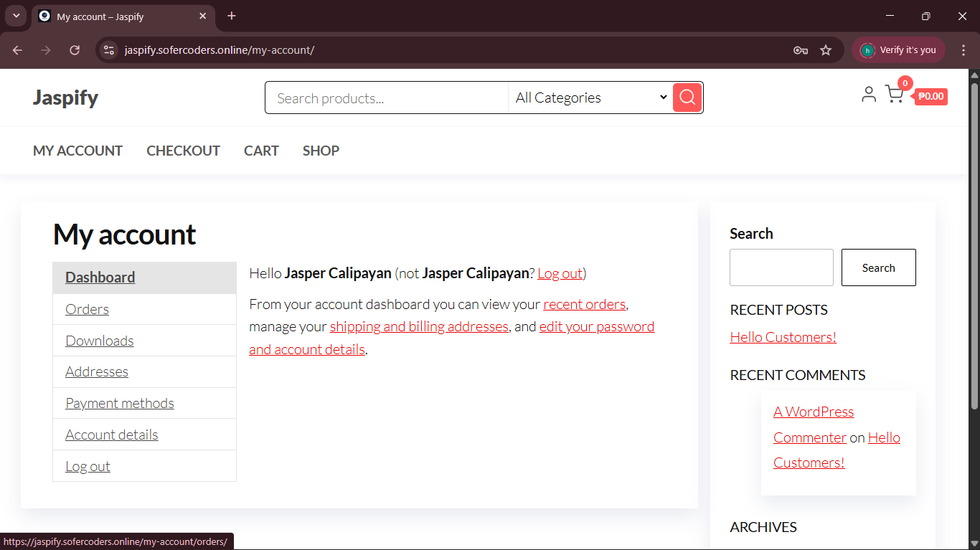Open the SHOP menu item

[x=321, y=151]
